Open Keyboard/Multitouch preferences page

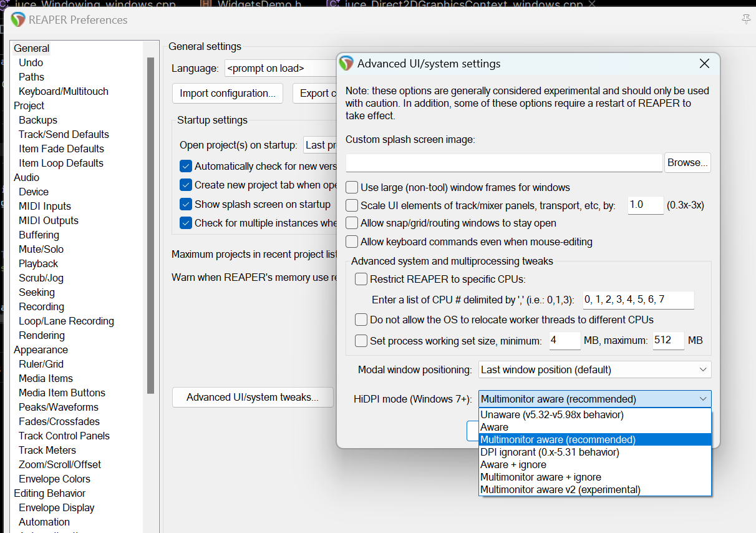(x=64, y=91)
